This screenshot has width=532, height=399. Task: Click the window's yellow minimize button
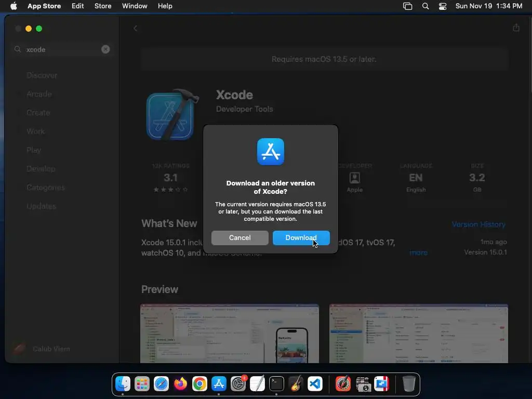(x=29, y=29)
